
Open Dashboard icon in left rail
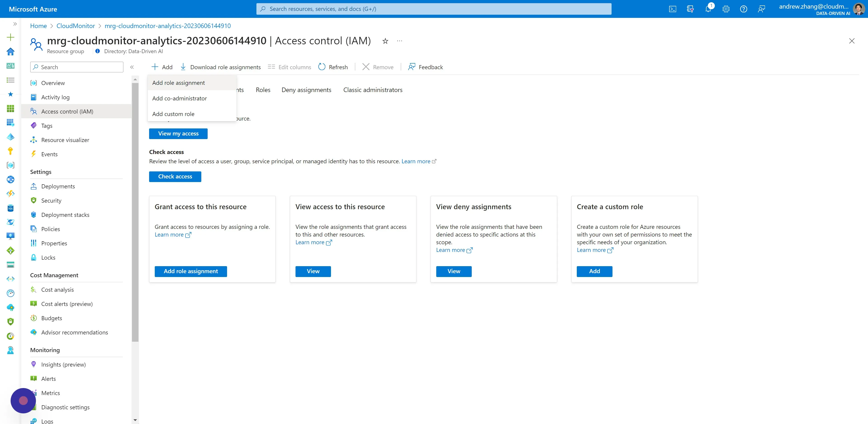(x=10, y=66)
